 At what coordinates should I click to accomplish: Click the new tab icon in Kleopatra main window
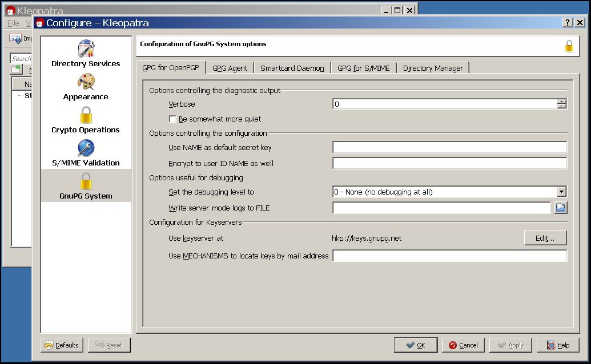point(17,69)
